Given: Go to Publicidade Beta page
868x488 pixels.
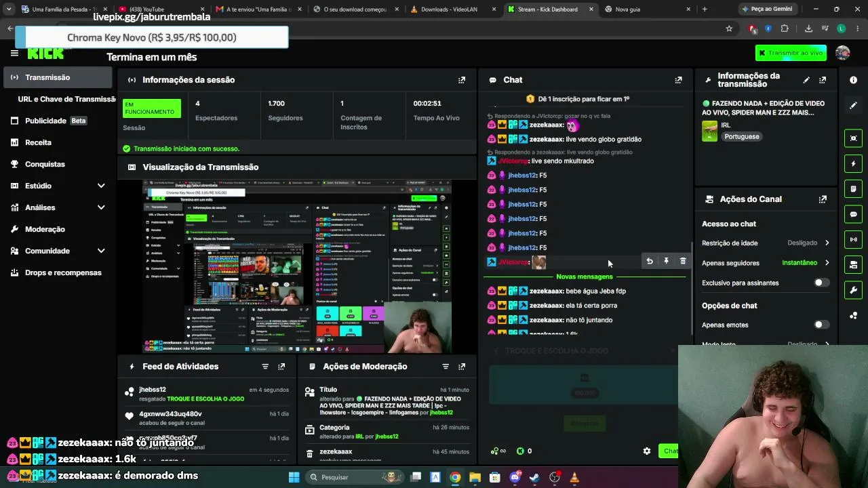Looking at the screenshot, I should [57, 121].
